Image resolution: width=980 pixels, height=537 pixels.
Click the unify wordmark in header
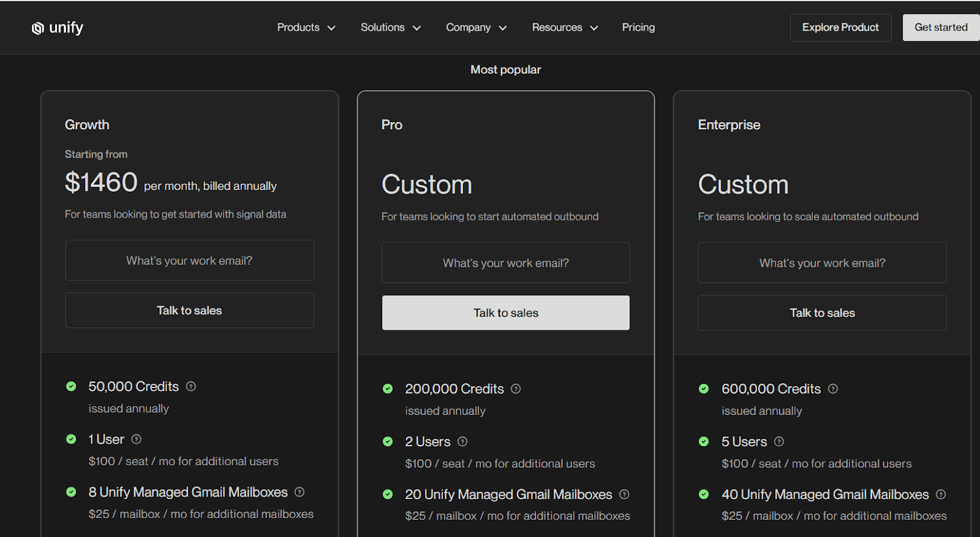(66, 28)
